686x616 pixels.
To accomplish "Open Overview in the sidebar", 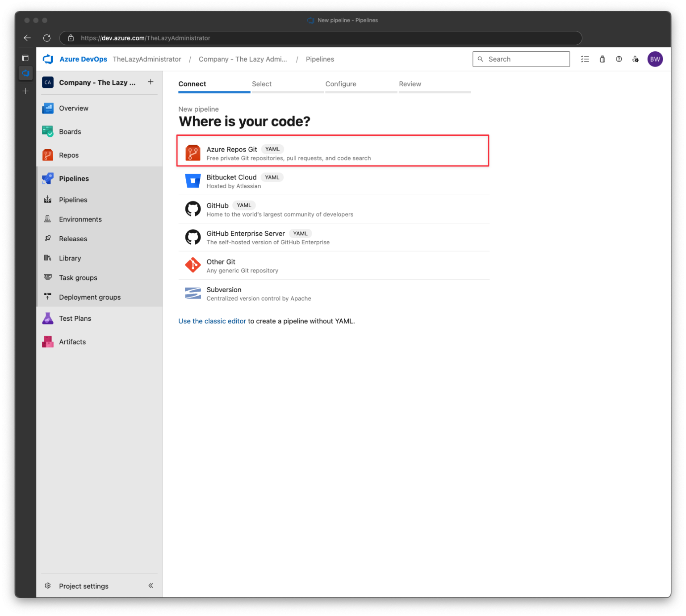I will (99, 108).
